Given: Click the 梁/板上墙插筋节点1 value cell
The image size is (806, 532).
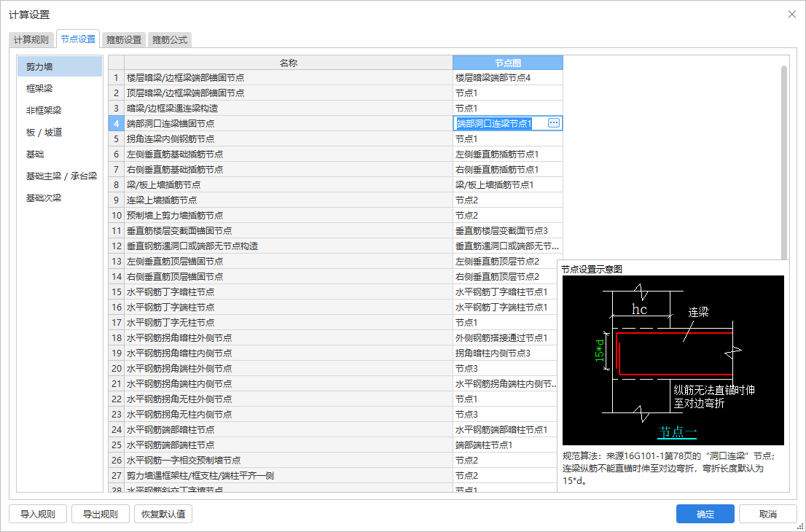Looking at the screenshot, I should point(508,184).
